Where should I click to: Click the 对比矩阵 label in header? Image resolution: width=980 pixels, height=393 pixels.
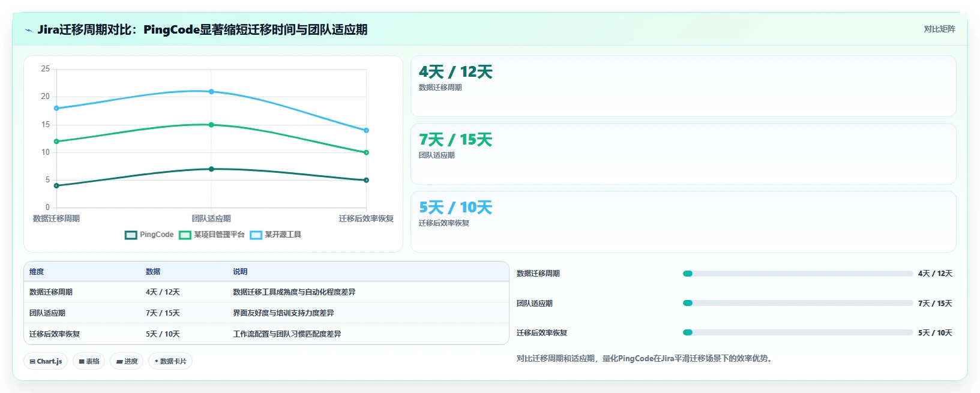[x=939, y=29]
